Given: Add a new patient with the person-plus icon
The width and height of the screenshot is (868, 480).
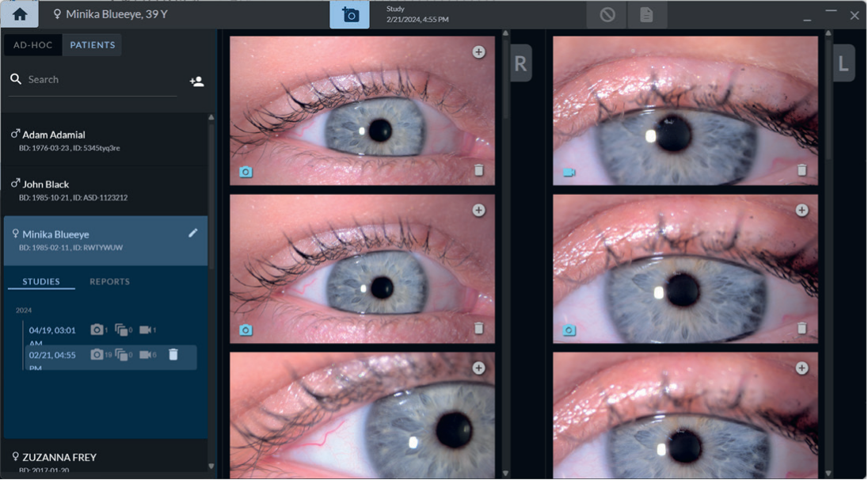Looking at the screenshot, I should [x=196, y=82].
